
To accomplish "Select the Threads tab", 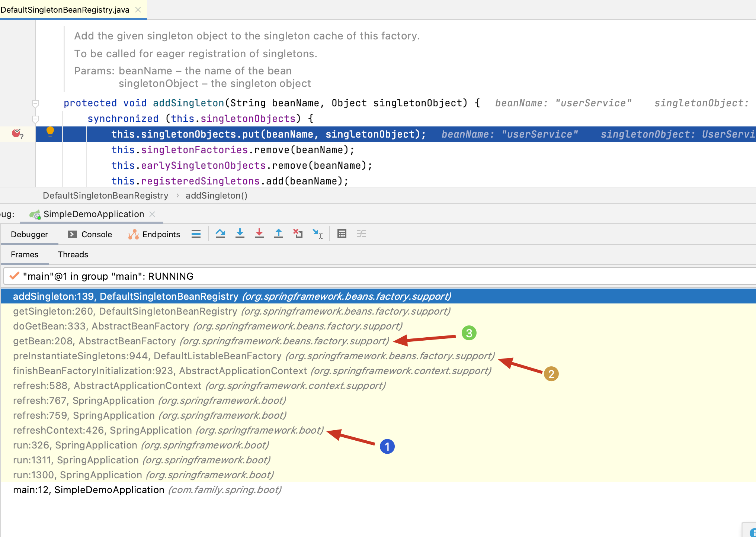I will tap(73, 254).
